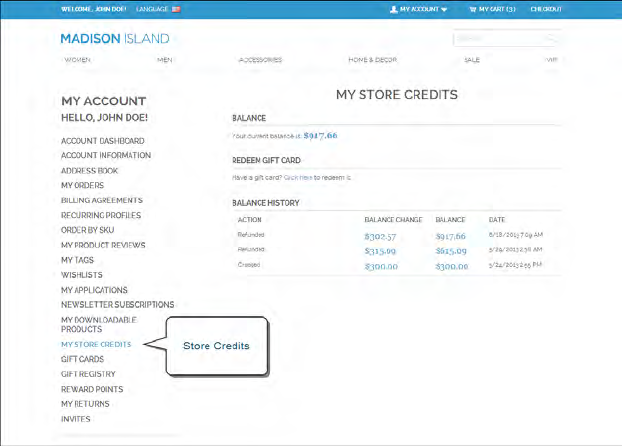Click the current balance $917.66 value
Viewport: 622px width, 446px height.
coord(321,136)
